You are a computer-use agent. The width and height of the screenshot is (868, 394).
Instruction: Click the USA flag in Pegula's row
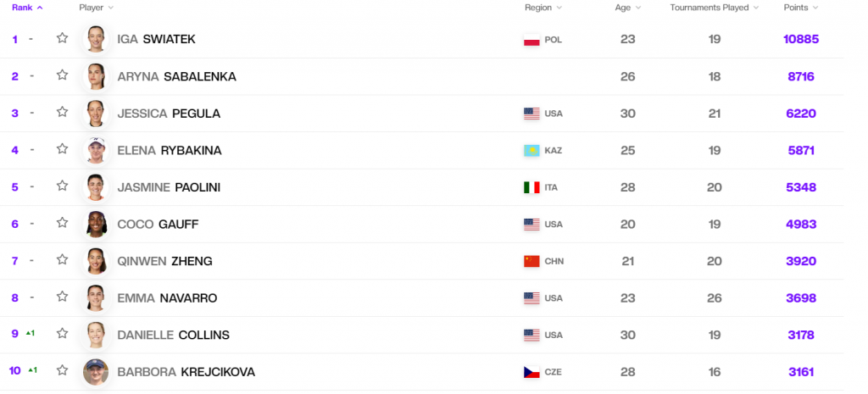(x=531, y=114)
